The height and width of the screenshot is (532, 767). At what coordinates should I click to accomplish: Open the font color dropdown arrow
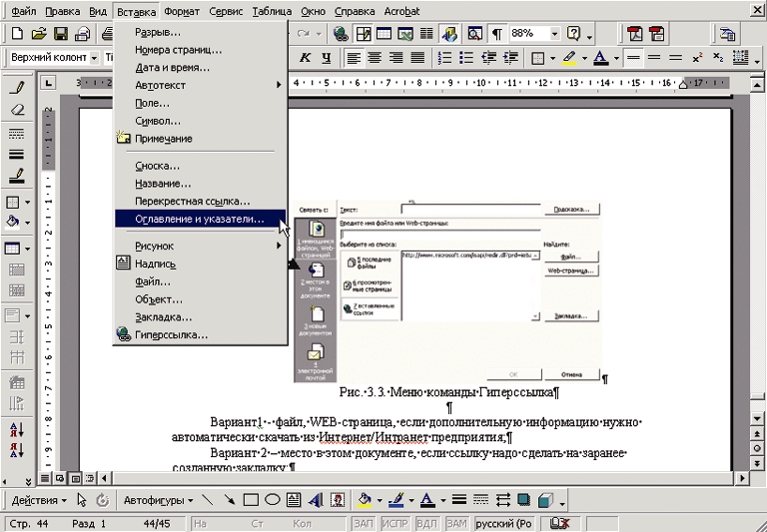pyautogui.click(x=616, y=58)
